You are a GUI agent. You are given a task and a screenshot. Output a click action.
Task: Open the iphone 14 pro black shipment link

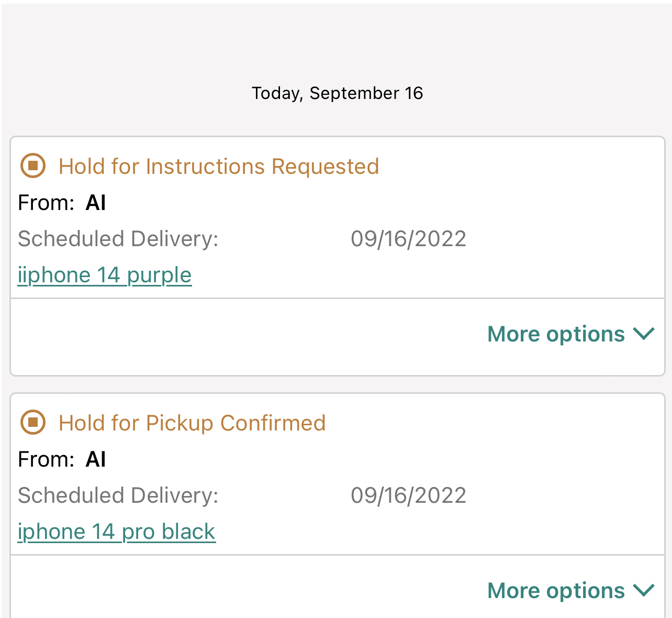[x=116, y=532]
